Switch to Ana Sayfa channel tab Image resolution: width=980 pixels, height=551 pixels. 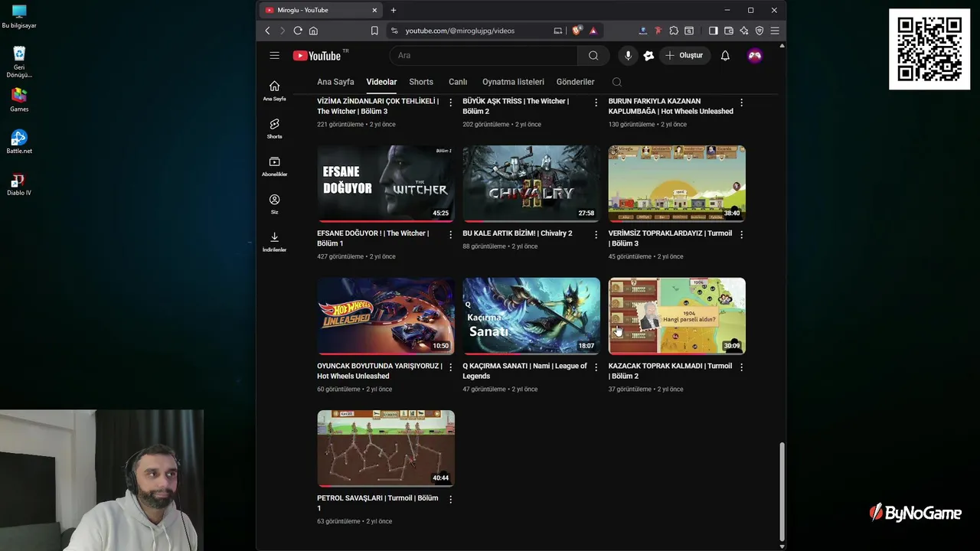point(335,82)
